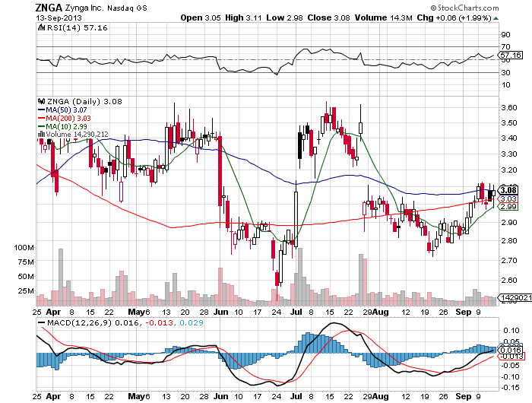Click the Volume 14,290,212 legend text
The height and width of the screenshot is (403, 532).
tap(77, 135)
